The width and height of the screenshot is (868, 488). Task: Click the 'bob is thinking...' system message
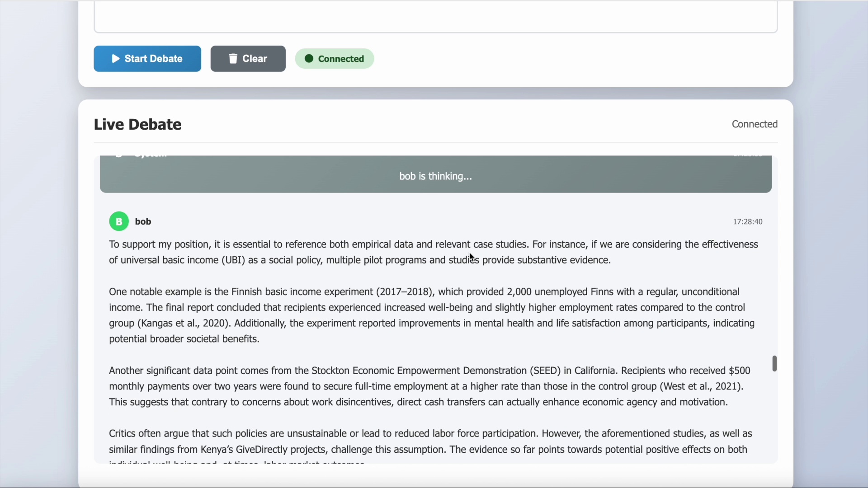click(x=435, y=176)
